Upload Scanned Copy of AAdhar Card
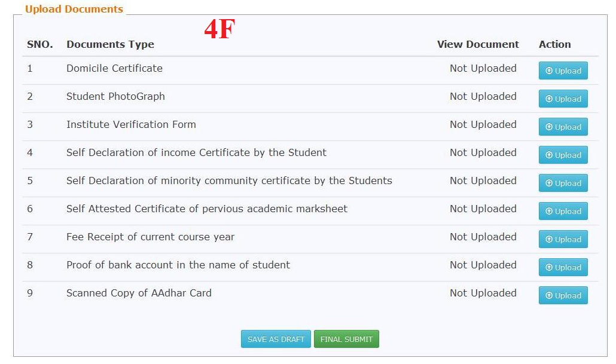The image size is (616, 364). [563, 295]
